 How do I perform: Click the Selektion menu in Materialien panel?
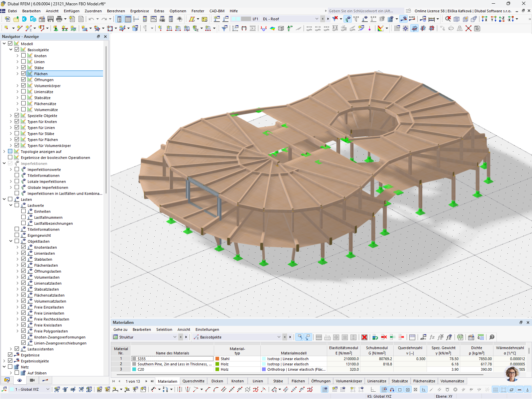(x=164, y=330)
